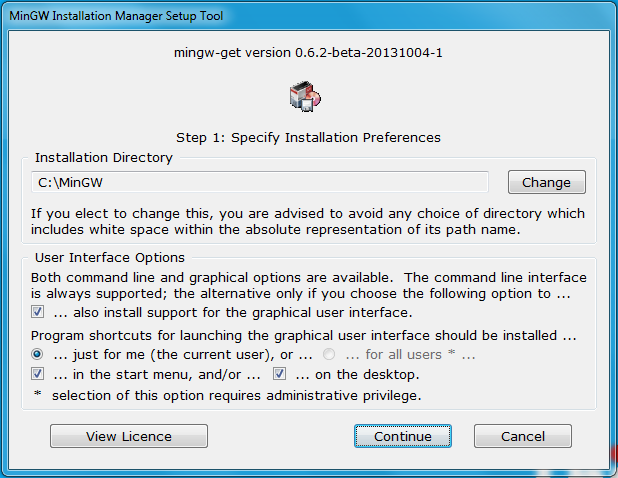This screenshot has height=478, width=618.
Task: Toggle the start menu shortcut checkbox
Action: (x=37, y=374)
